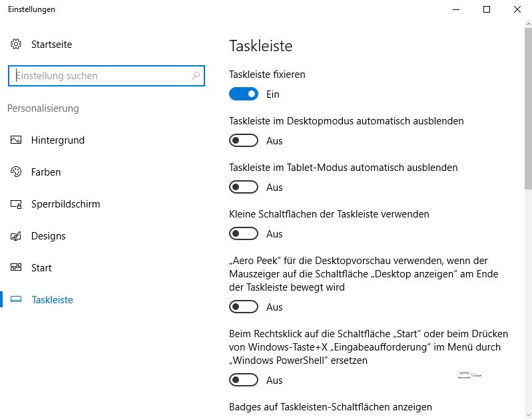Open the Hintergrund settings page
Viewport: 532px width, 419px height.
[57, 140]
